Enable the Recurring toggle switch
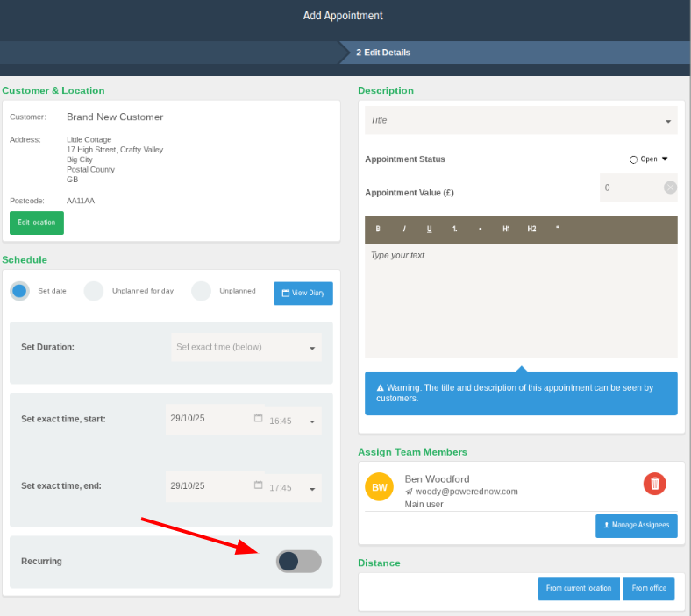The height and width of the screenshot is (616, 691). 298,561
